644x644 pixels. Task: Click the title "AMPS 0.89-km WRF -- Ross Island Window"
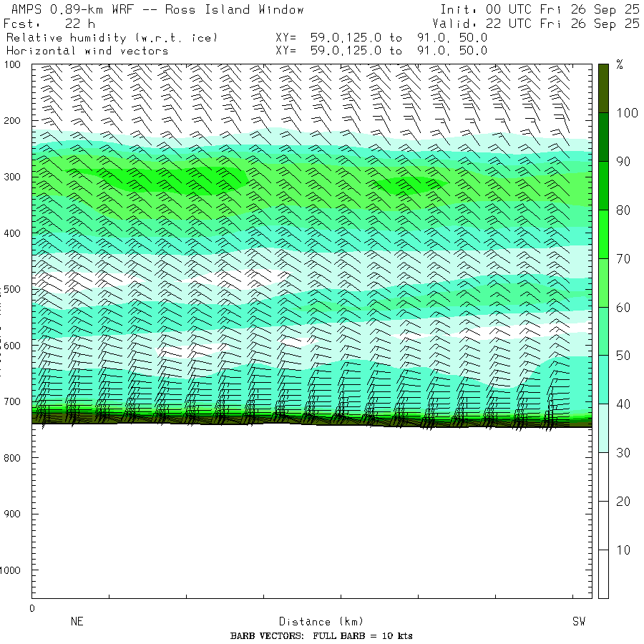pyautogui.click(x=157, y=9)
